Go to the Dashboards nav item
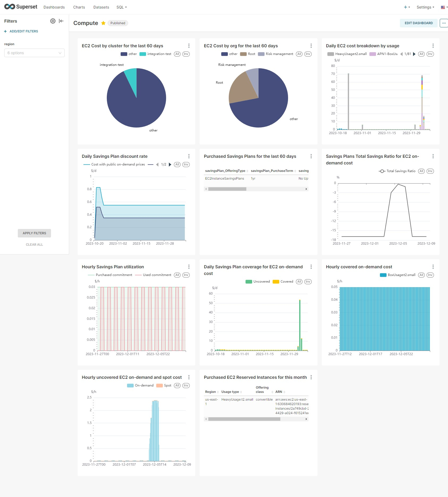The height and width of the screenshot is (497, 448). tap(54, 7)
